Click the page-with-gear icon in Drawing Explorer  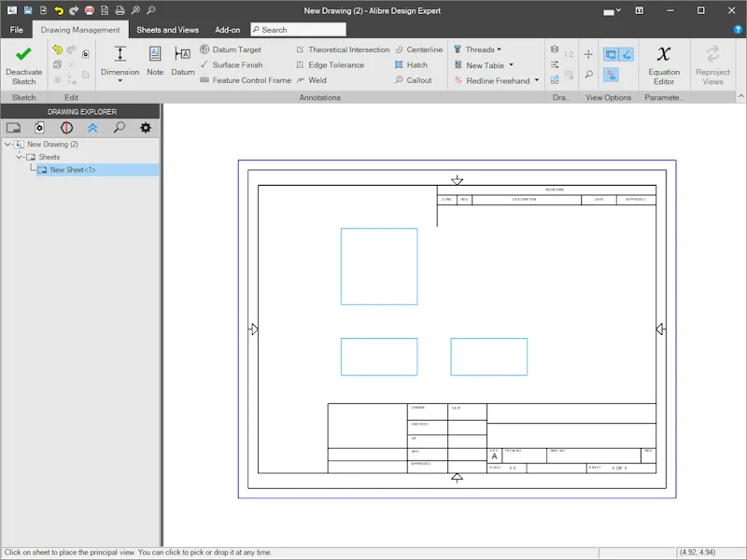39,128
